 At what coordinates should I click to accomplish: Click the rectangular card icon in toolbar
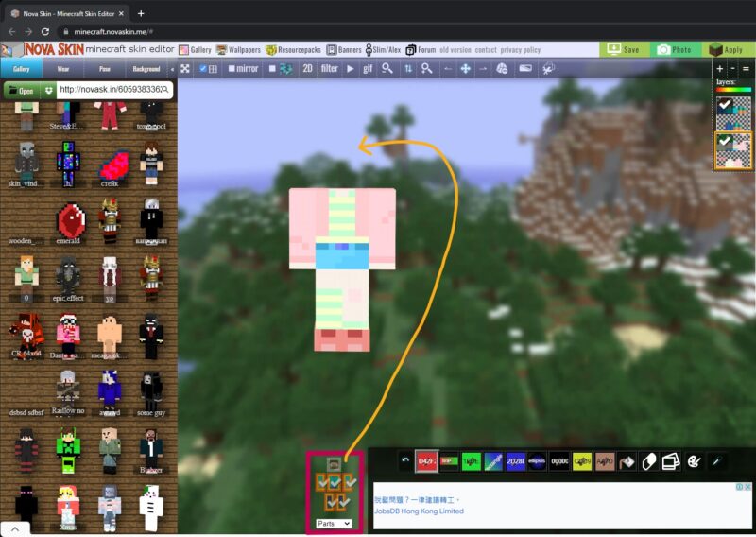[x=525, y=68]
